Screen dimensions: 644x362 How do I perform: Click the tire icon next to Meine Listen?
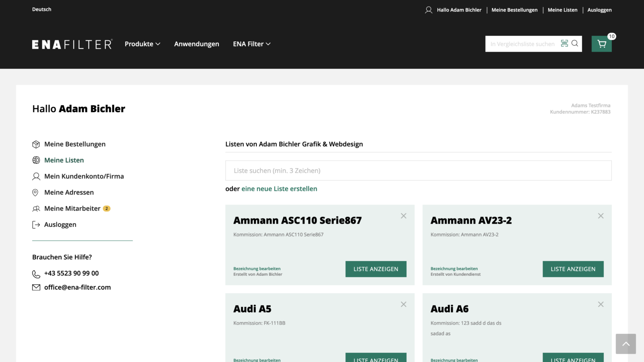(x=36, y=160)
